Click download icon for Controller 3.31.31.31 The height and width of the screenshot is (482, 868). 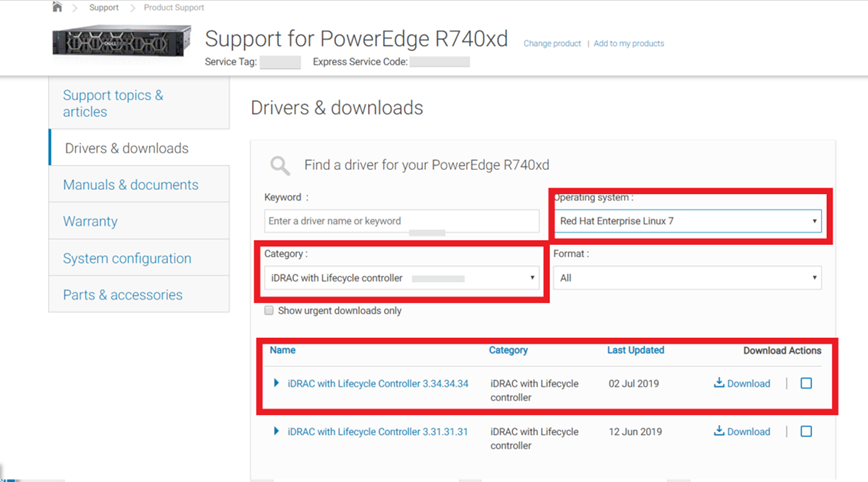[719, 431]
